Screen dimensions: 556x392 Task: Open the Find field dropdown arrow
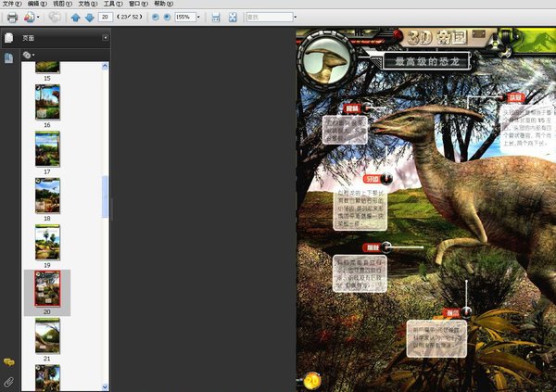[x=296, y=17]
